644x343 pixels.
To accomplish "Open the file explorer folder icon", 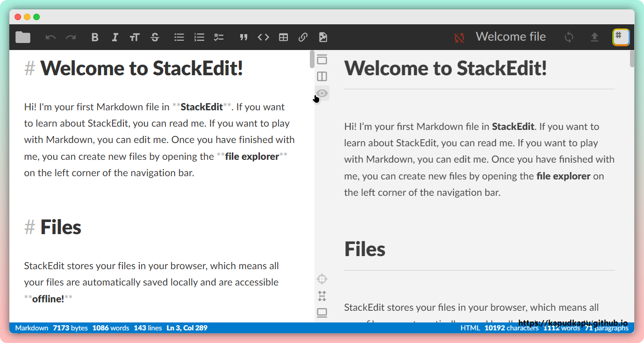I will pyautogui.click(x=23, y=37).
